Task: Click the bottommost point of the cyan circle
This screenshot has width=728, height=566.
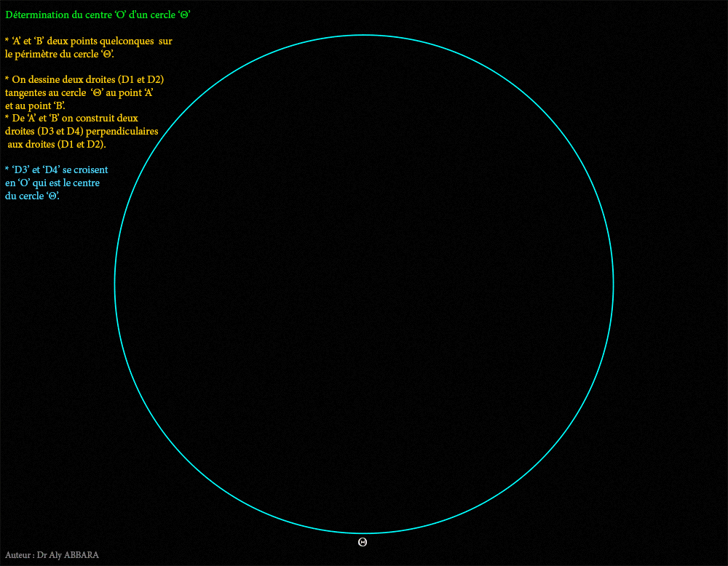Action: (x=364, y=533)
